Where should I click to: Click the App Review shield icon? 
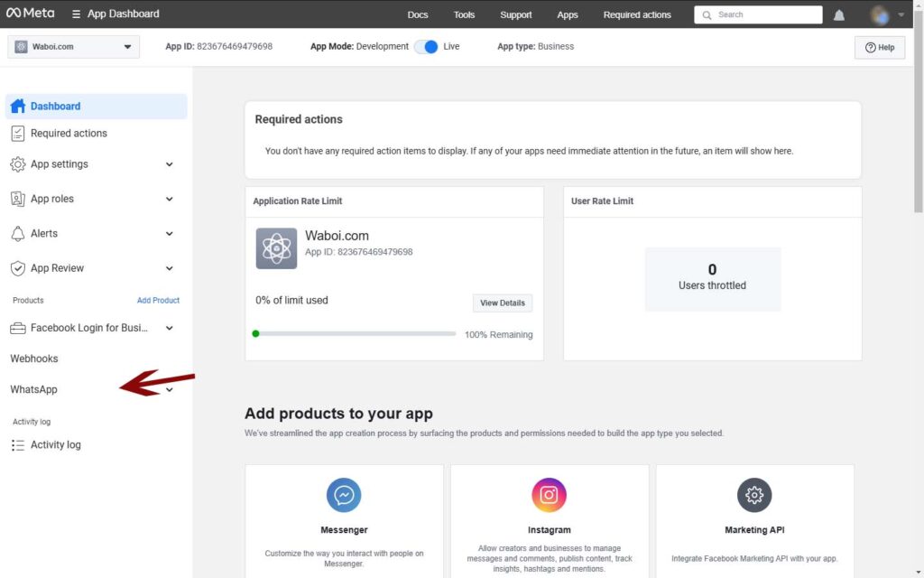point(18,268)
